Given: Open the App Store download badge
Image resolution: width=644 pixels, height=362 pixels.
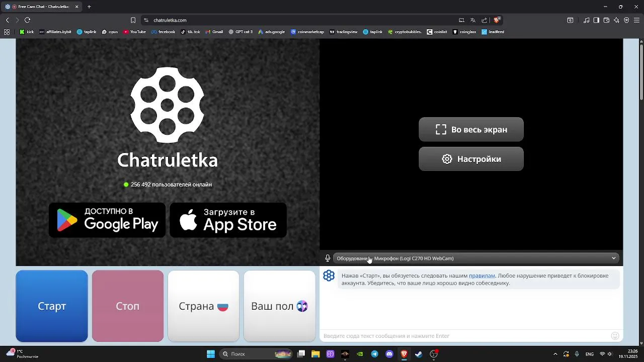Looking at the screenshot, I should click(x=228, y=220).
